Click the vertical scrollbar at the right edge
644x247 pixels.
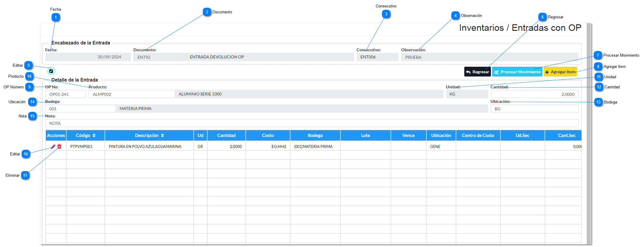point(589,133)
